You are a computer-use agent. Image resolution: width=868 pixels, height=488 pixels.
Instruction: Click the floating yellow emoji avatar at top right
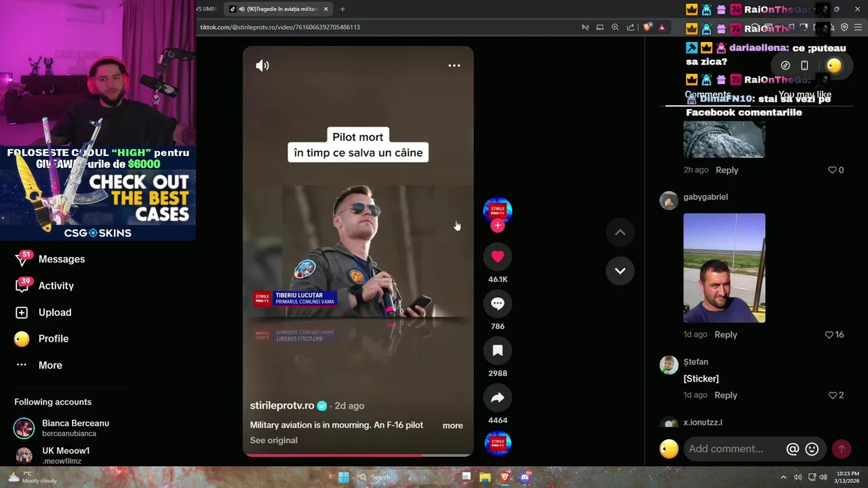pyautogui.click(x=834, y=65)
